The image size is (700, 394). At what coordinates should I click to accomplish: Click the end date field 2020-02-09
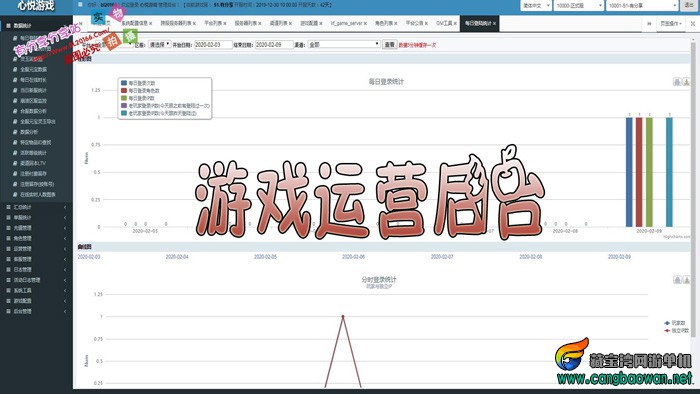click(274, 45)
